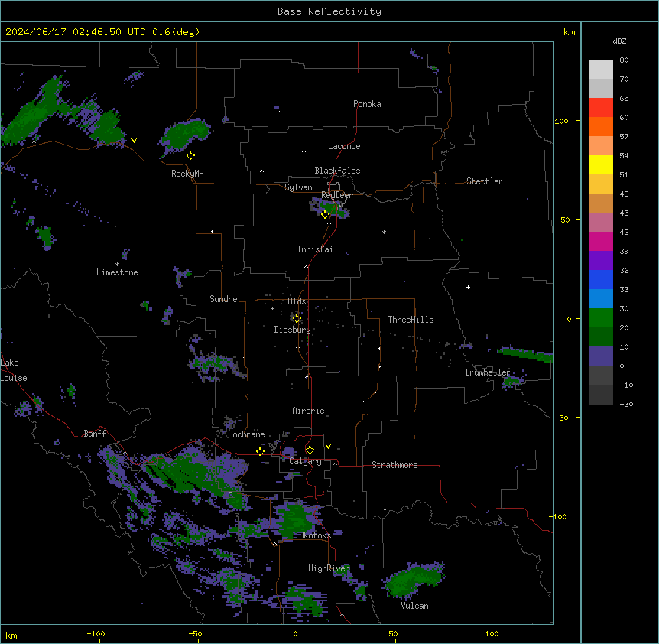Click the Lake Louise label
This screenshot has width=659, height=644.
[13, 370]
